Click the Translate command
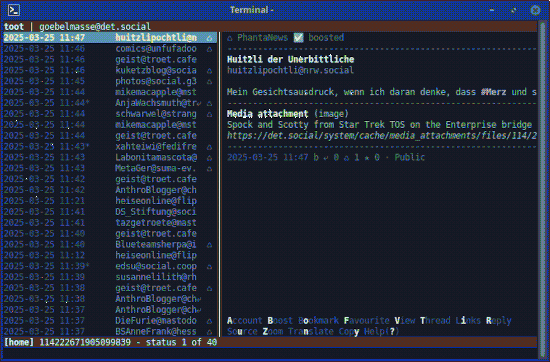 coord(311,331)
